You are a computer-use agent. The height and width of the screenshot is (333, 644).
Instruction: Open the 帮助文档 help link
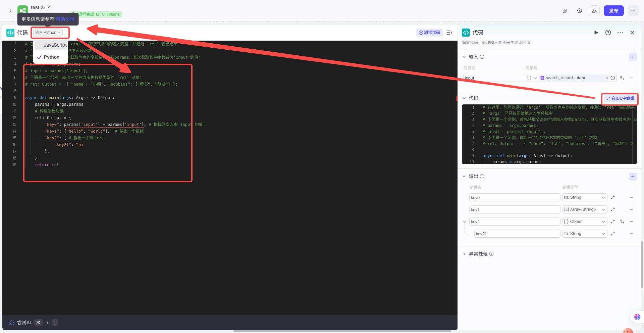pos(65,19)
